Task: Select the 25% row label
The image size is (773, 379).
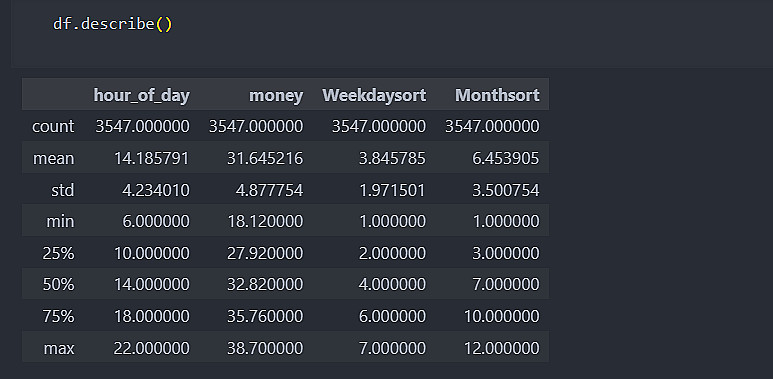Action: click(59, 253)
